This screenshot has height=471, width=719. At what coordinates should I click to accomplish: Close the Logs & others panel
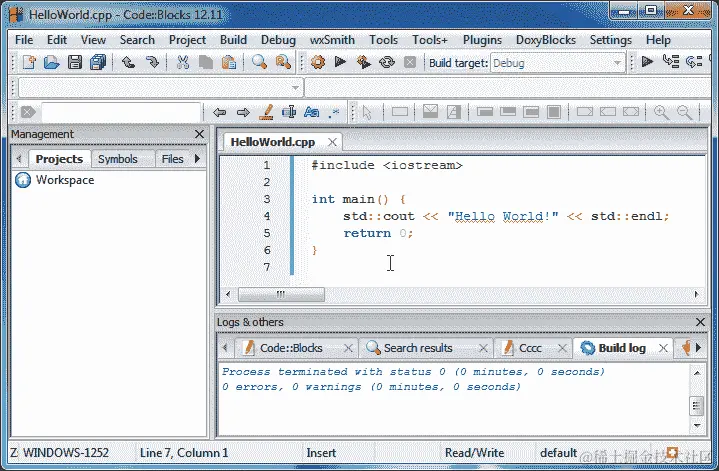tap(700, 322)
